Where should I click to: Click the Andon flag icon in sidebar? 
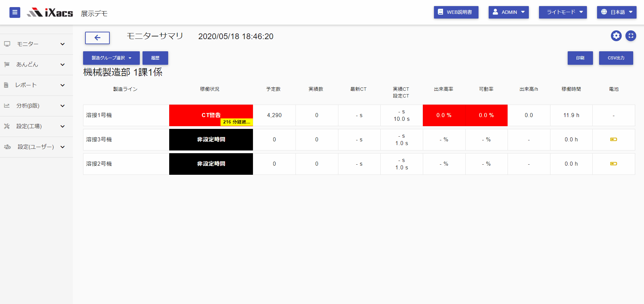point(7,64)
